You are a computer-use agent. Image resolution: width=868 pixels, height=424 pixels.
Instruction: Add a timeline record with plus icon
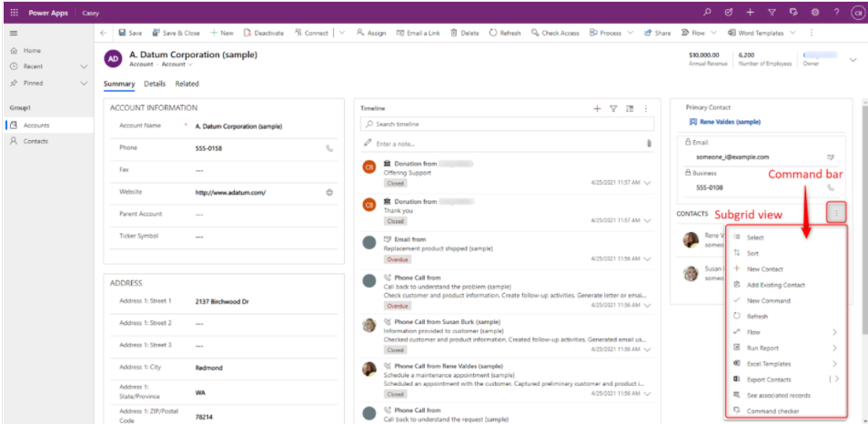597,108
